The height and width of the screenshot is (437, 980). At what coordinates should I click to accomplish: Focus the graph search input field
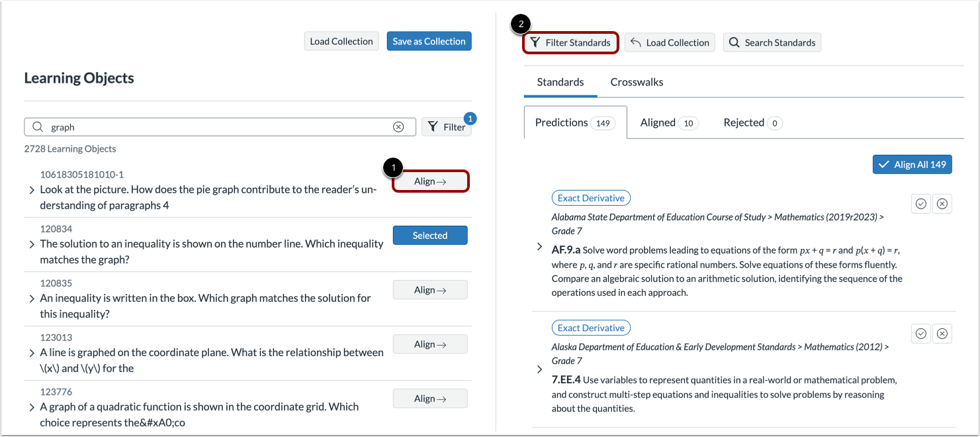[220, 127]
